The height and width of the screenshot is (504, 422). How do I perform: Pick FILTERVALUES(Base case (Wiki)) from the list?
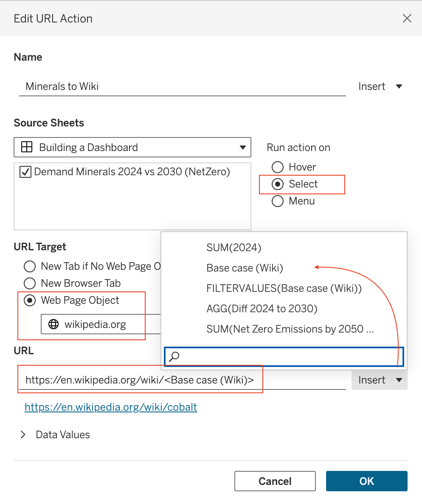[x=284, y=288]
